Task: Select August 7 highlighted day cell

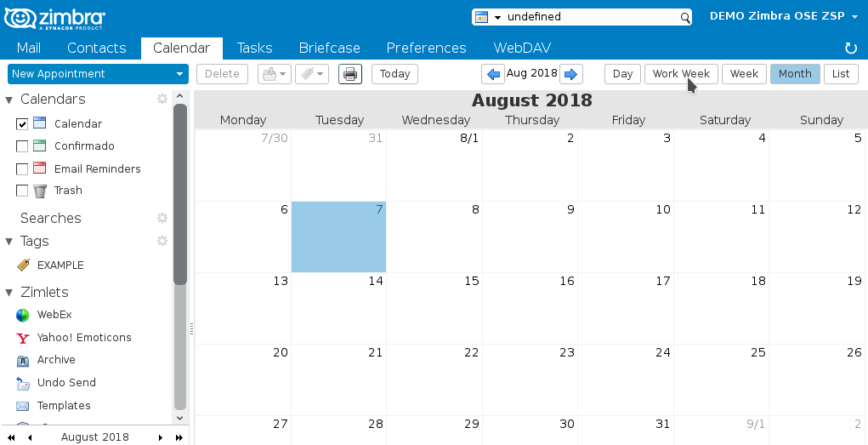Action: pos(339,237)
